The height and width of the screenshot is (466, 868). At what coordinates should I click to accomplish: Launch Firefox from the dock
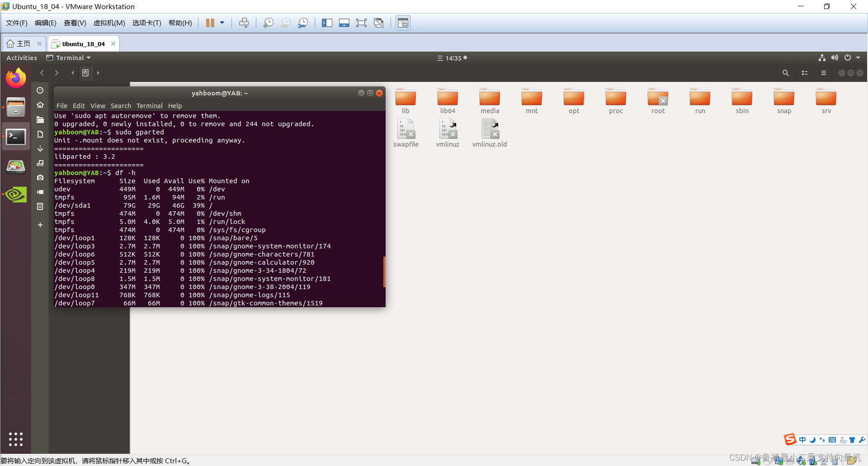coord(16,78)
